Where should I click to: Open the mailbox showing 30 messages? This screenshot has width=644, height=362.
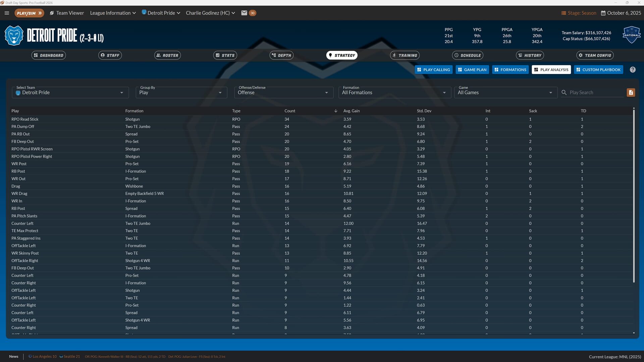coord(244,13)
